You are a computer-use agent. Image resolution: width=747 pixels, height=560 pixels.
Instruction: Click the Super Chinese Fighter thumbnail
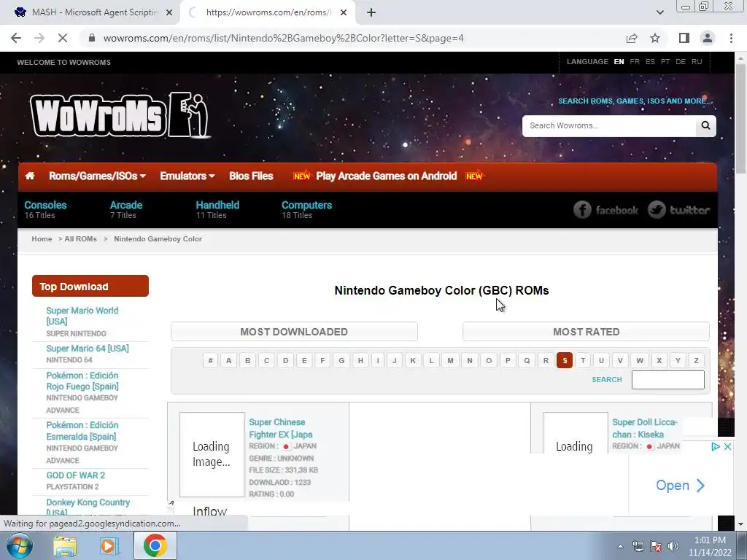pos(212,454)
